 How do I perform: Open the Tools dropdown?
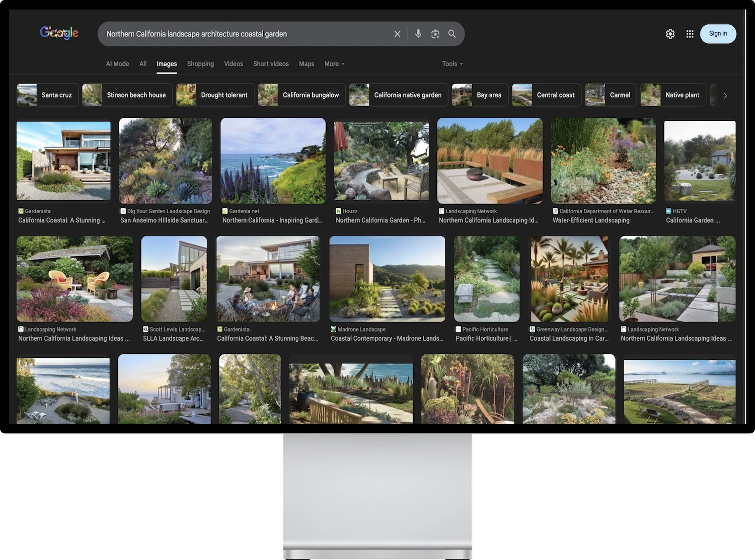pyautogui.click(x=451, y=64)
